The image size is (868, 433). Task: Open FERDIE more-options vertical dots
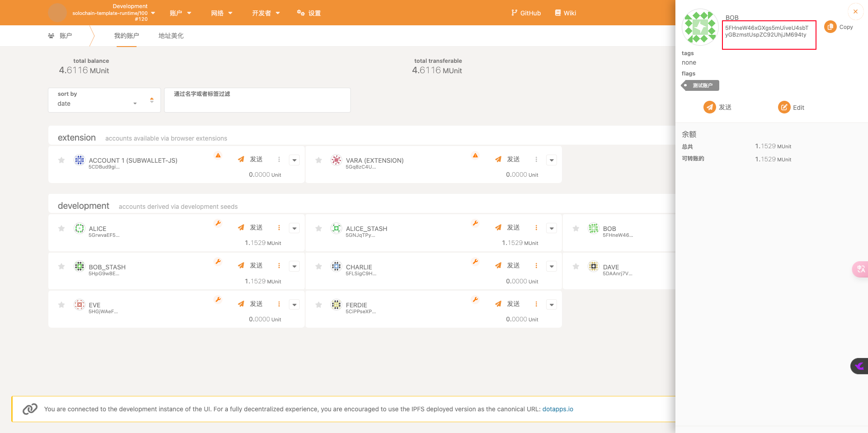(536, 304)
